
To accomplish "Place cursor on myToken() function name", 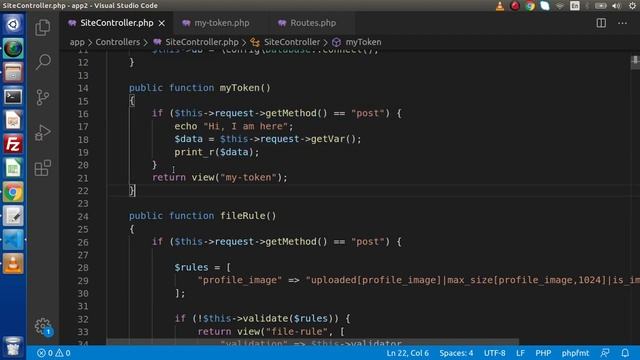I will pos(245,88).
